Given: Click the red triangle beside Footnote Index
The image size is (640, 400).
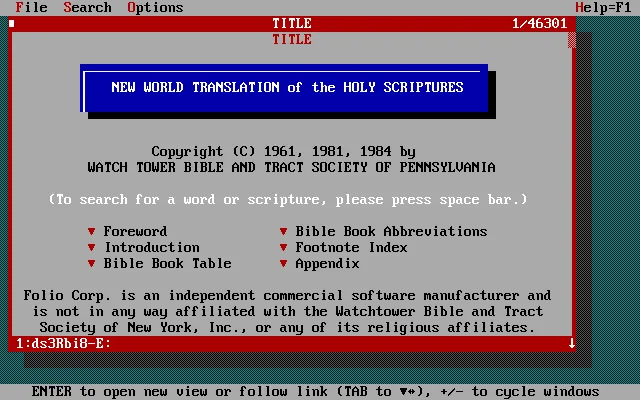Looking at the screenshot, I should tap(283, 247).
